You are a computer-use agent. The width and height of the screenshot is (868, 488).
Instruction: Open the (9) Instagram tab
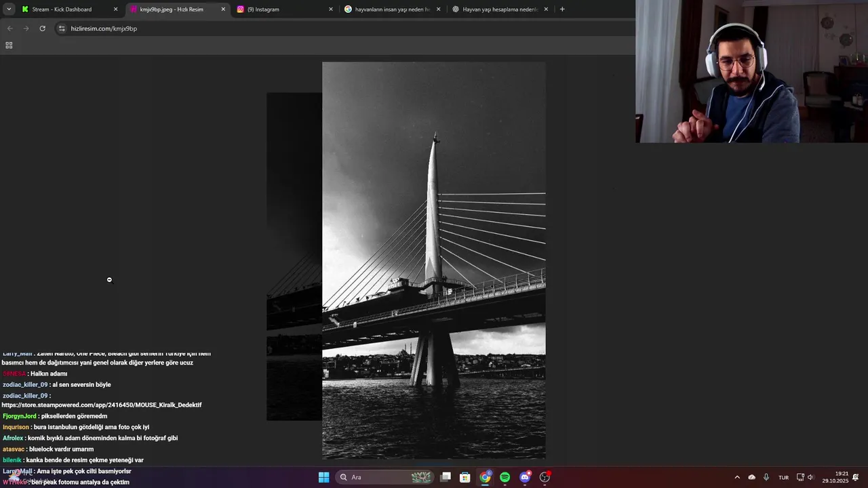[285, 9]
